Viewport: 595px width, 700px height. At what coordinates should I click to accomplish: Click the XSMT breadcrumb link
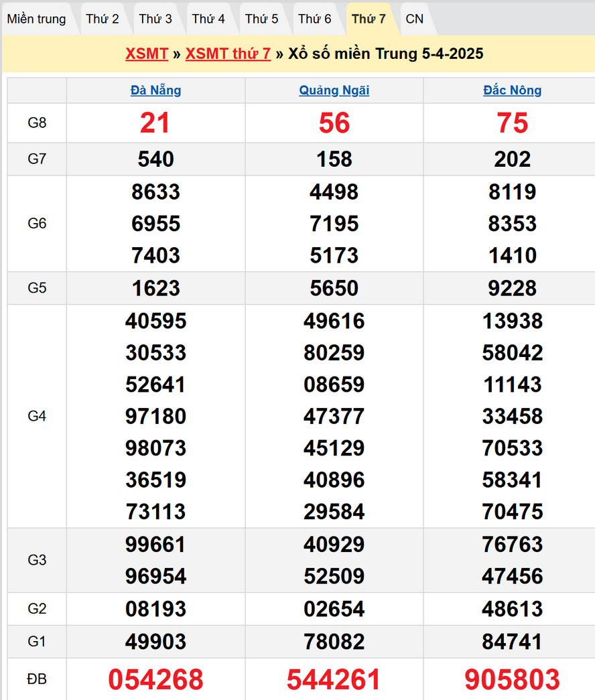pyautogui.click(x=146, y=54)
